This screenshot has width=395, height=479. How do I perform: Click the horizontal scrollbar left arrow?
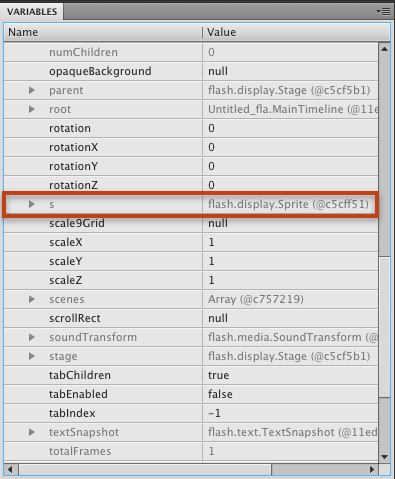[10, 470]
